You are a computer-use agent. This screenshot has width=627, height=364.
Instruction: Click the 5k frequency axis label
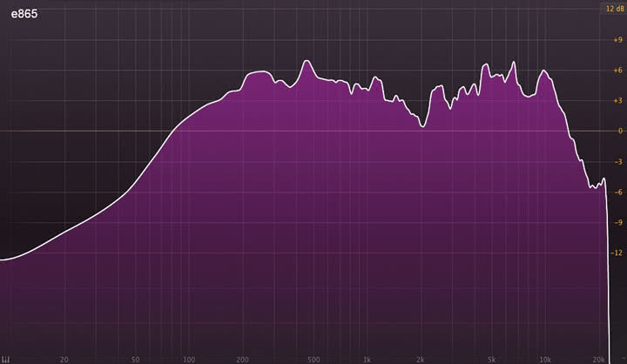pyautogui.click(x=491, y=360)
